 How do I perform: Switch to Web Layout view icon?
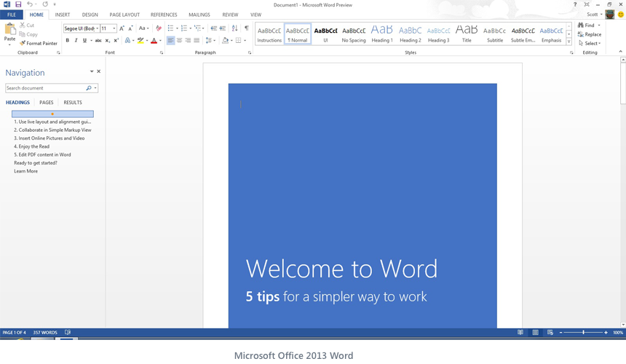(550, 332)
